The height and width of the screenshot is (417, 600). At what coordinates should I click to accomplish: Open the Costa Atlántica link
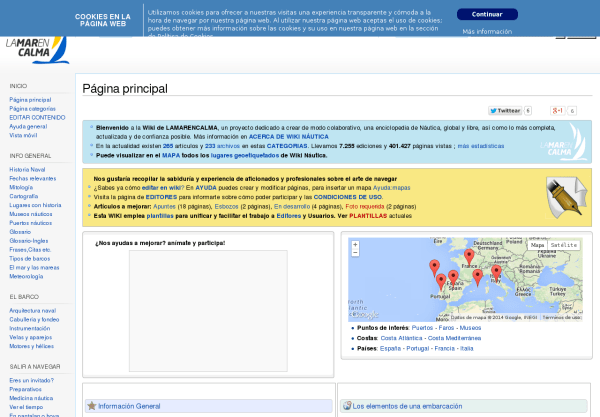click(x=402, y=338)
